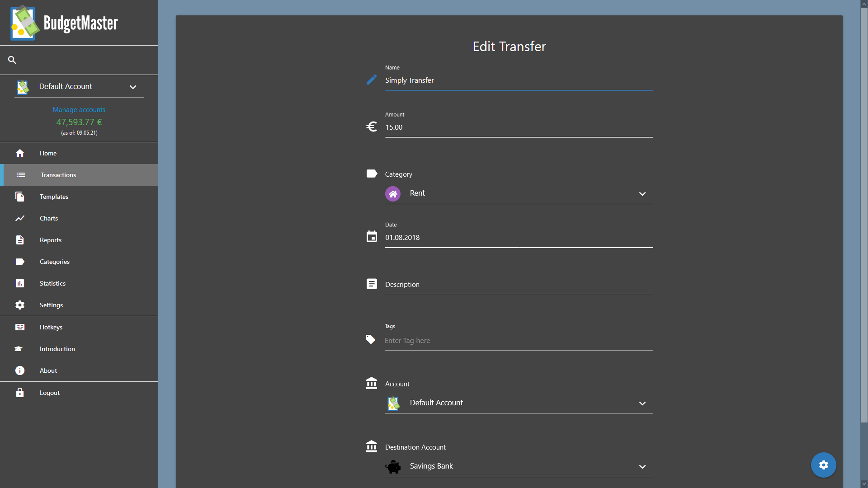Click the label icon beside Category
This screenshot has width=868, height=488.
coord(372,174)
